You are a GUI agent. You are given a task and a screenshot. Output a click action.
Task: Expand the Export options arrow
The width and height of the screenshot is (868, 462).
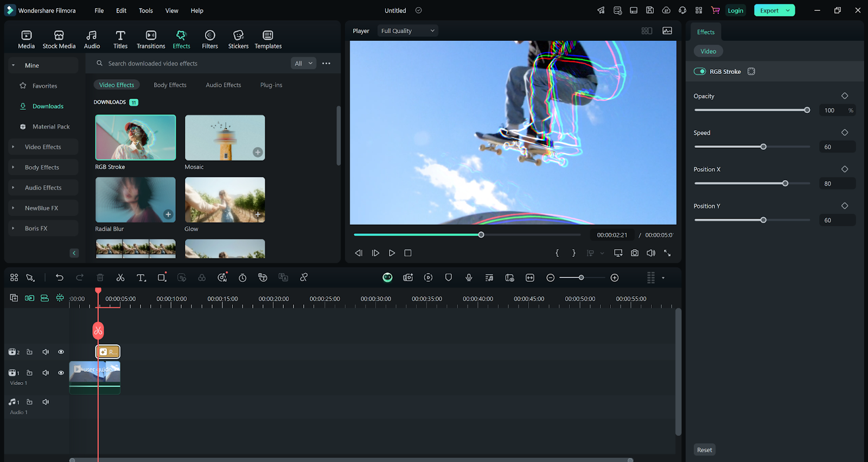(x=788, y=10)
